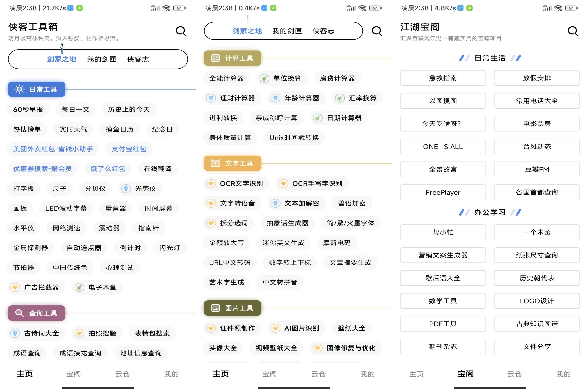Open the 宝阁 bottom navigation tab
Viewport: 588px width, 392px height.
pos(73,374)
